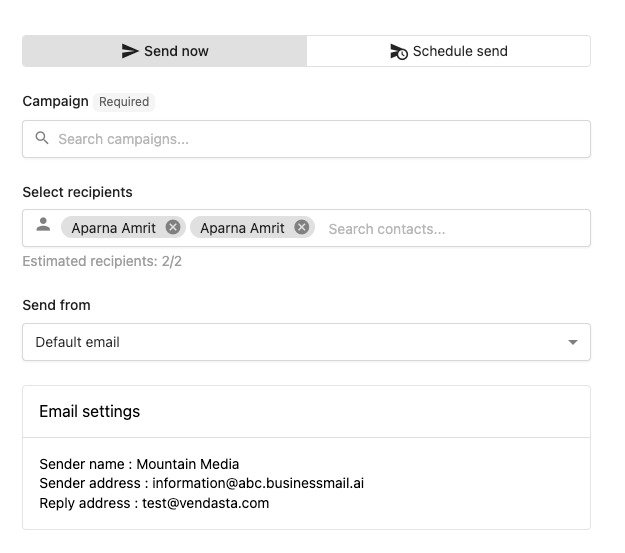Viewport: 625px width, 553px height.
Task: Click the magnifier icon in campaign search
Action: point(42,138)
